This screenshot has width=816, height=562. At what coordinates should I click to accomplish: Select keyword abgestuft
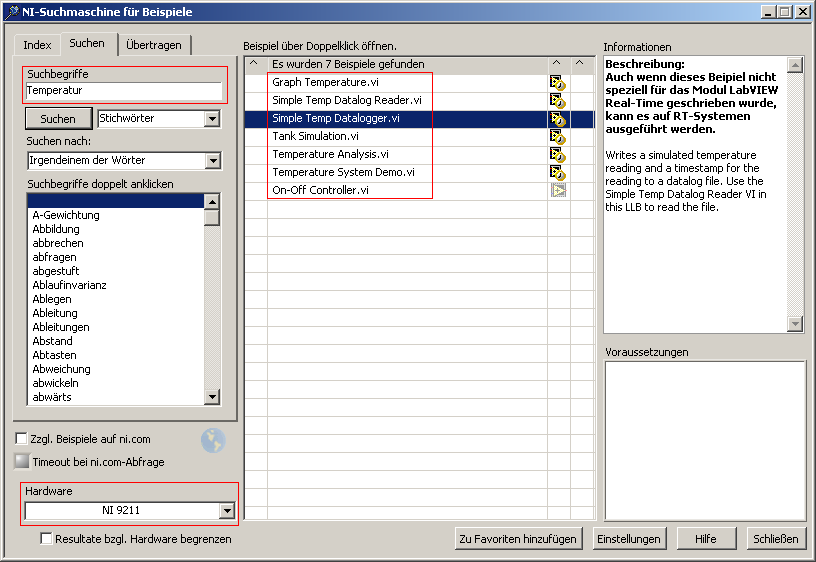click(56, 271)
